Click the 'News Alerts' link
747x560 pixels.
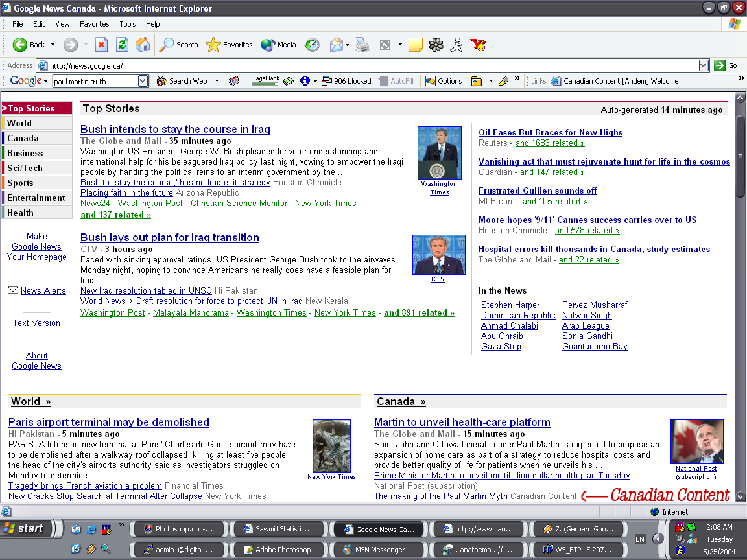[x=43, y=290]
